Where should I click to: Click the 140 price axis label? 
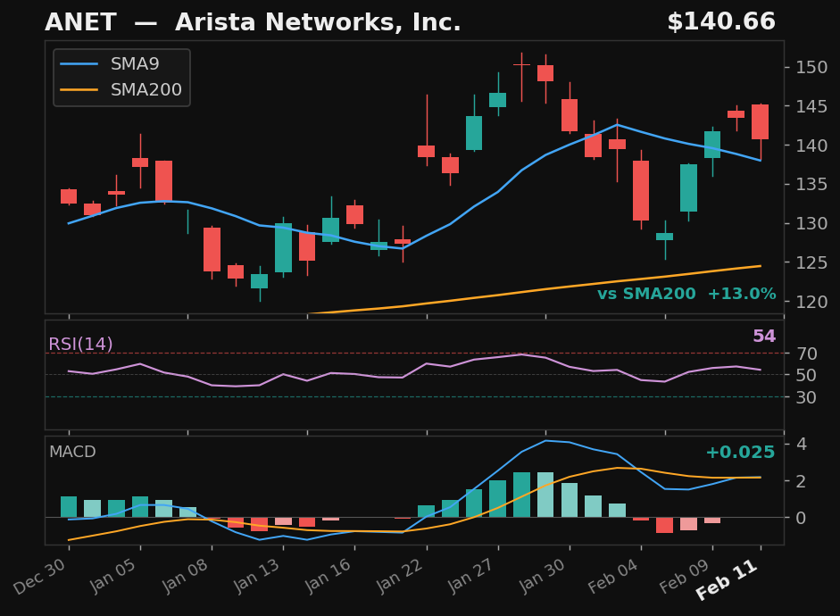[811, 146]
